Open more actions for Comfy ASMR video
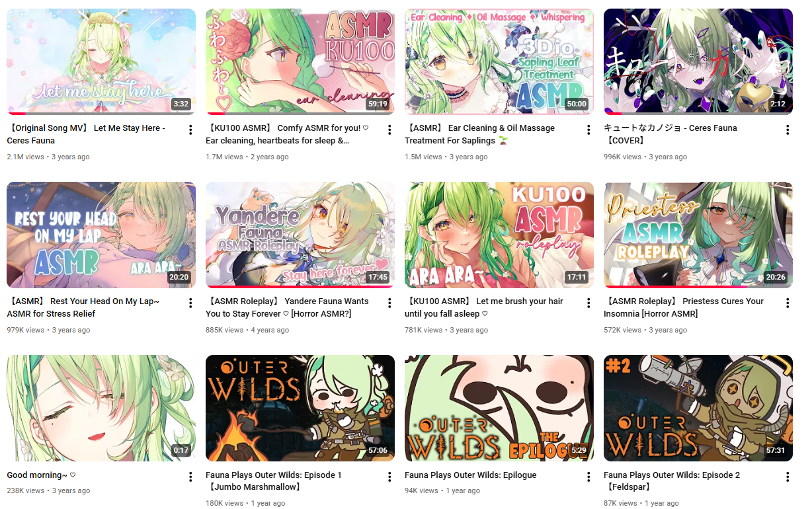812x509 pixels. 389,130
